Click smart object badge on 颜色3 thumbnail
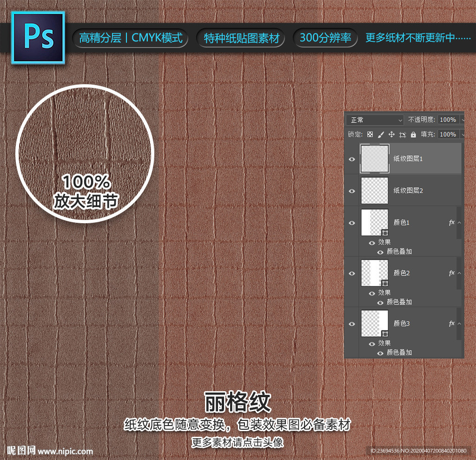The height and width of the screenshot is (460, 476). [x=384, y=333]
